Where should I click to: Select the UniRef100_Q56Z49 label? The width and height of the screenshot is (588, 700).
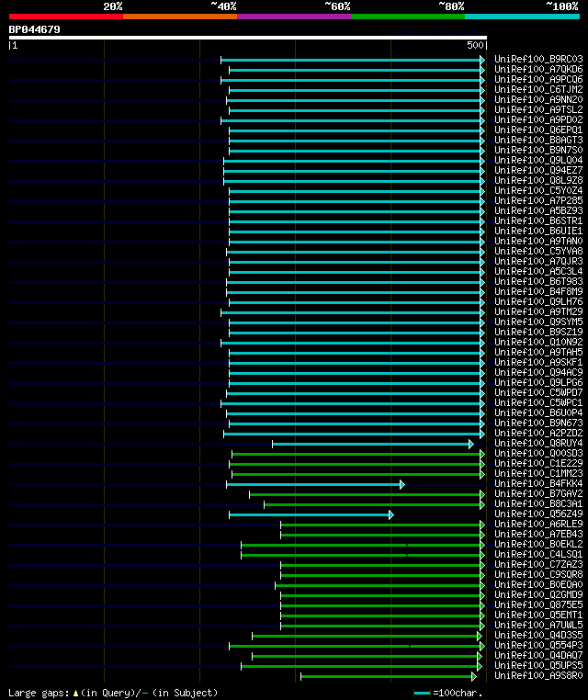point(538,514)
